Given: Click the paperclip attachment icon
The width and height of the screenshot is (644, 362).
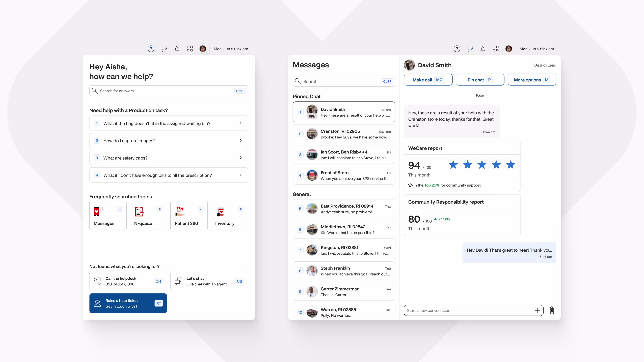Looking at the screenshot, I should click(552, 310).
